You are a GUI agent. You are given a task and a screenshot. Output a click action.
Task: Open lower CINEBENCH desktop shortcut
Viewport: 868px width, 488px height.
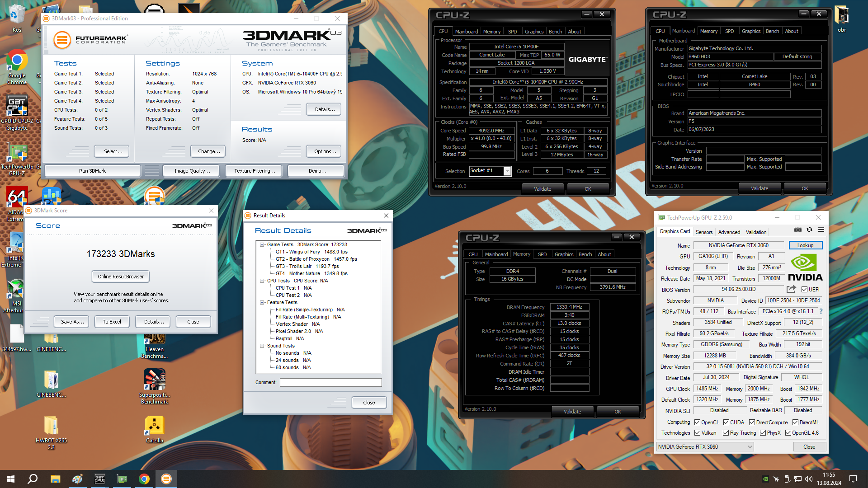pyautogui.click(x=51, y=384)
